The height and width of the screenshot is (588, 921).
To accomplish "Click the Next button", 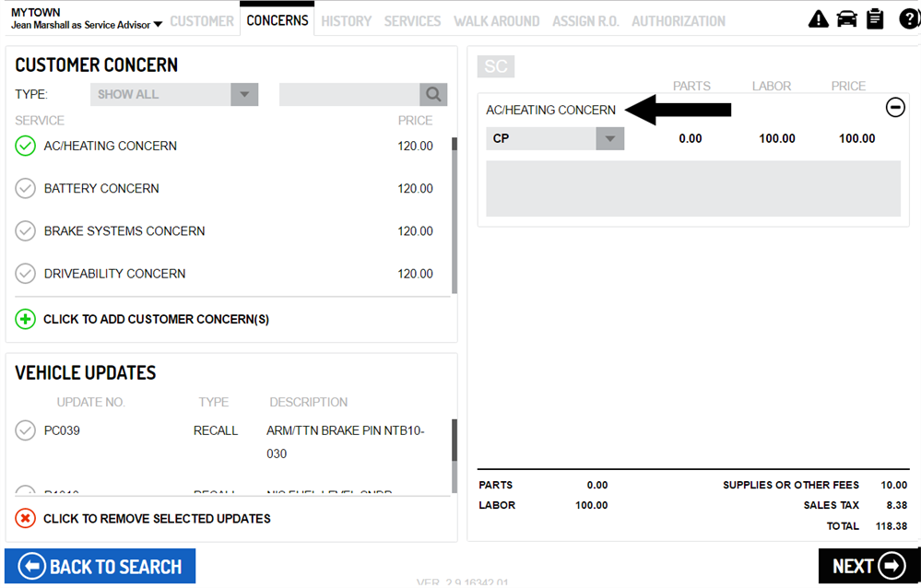I will [x=868, y=566].
